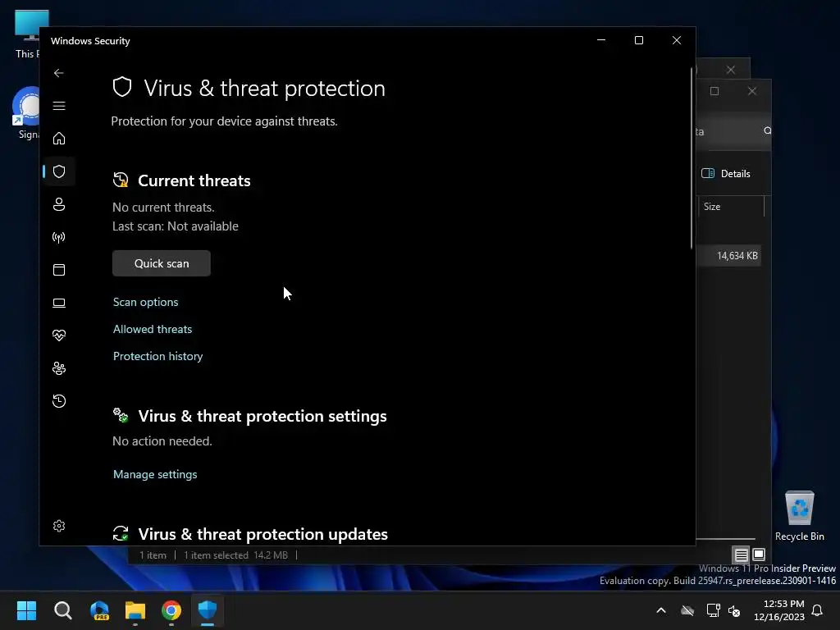Open the Protection history link
Screen dimensions: 840x630
click(x=157, y=356)
